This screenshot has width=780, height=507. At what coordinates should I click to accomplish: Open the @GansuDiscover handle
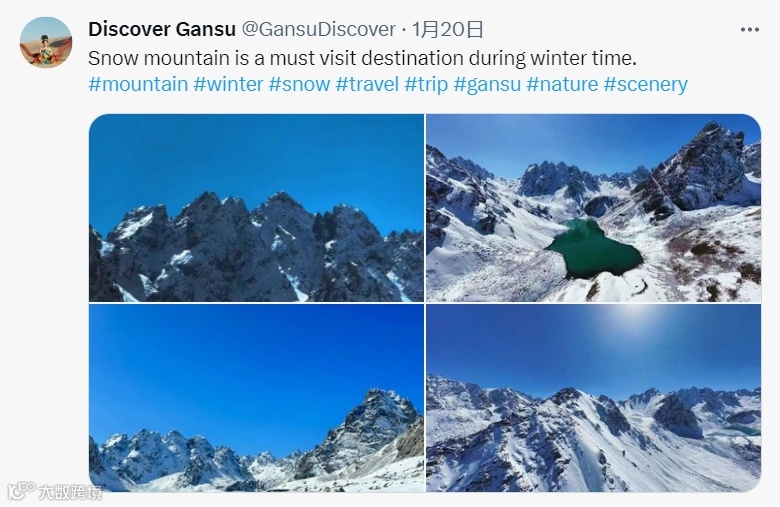point(318,29)
